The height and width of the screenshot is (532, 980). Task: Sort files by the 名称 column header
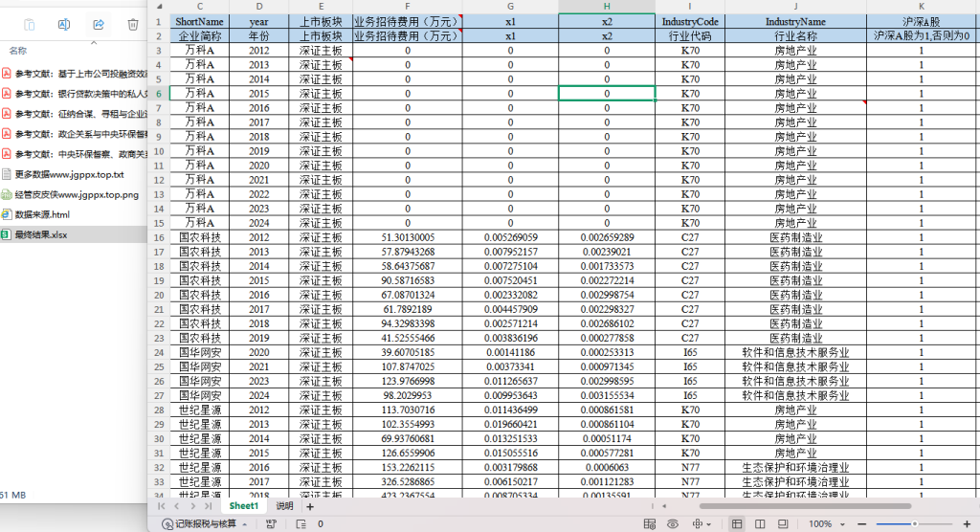18,51
